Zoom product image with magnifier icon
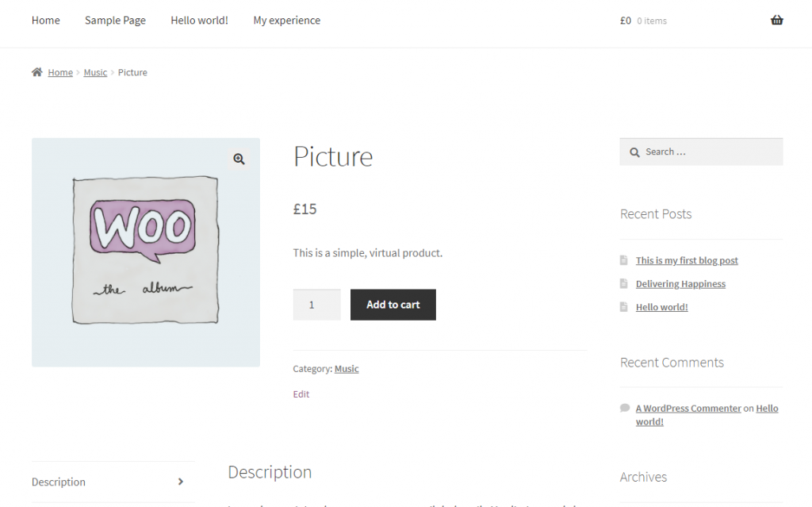The height and width of the screenshot is (507, 812). click(x=239, y=159)
